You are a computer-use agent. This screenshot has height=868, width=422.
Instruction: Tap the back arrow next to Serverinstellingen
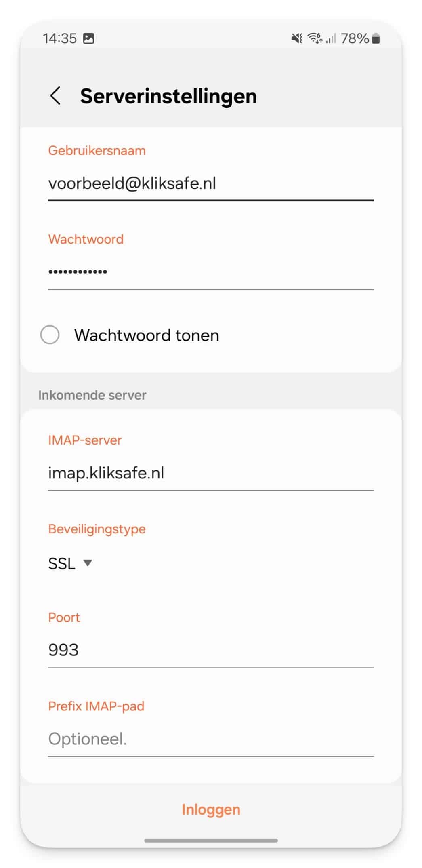click(x=55, y=96)
